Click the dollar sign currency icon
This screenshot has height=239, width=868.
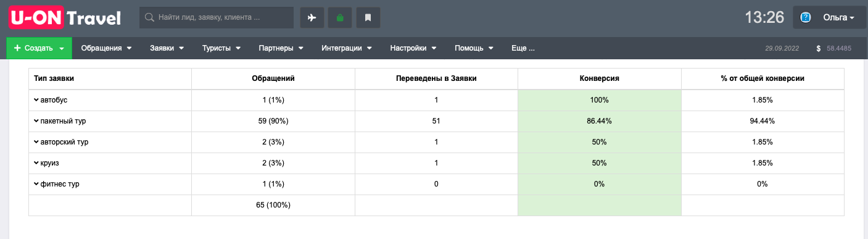(x=818, y=48)
